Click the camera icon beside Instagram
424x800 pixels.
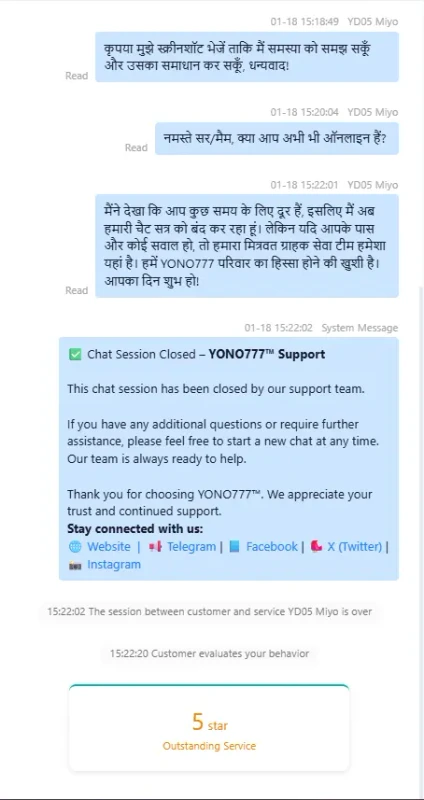(75, 565)
